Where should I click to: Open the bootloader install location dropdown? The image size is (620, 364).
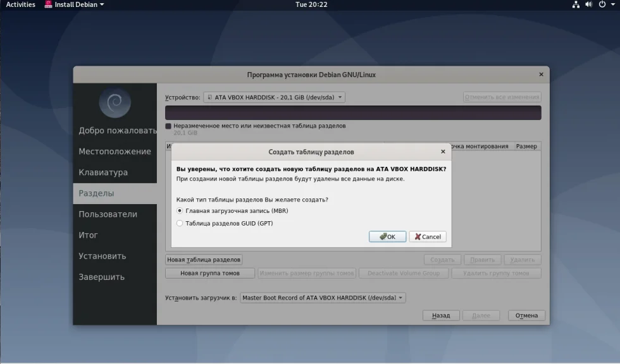point(323,298)
